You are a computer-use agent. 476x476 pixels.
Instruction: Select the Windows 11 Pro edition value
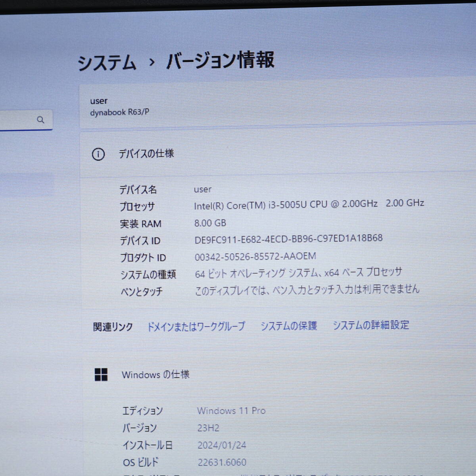pyautogui.click(x=231, y=411)
